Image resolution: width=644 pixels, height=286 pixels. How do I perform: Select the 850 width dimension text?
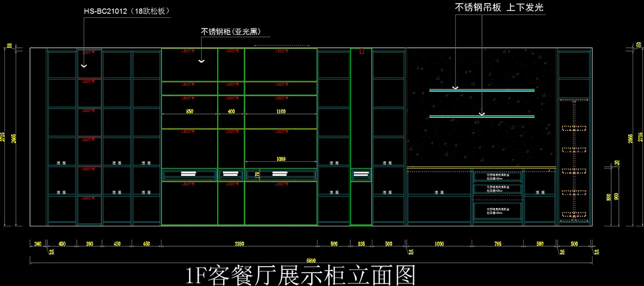189,111
